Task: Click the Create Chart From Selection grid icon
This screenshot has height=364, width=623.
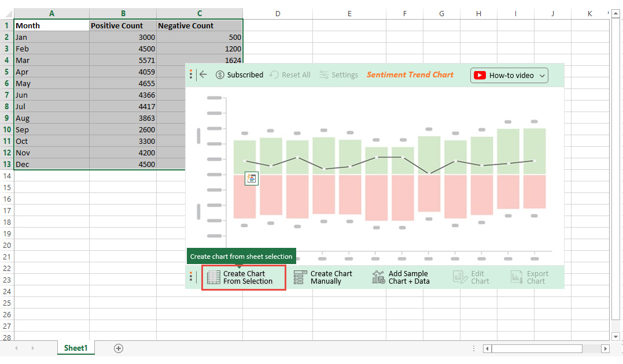Action: [x=213, y=277]
